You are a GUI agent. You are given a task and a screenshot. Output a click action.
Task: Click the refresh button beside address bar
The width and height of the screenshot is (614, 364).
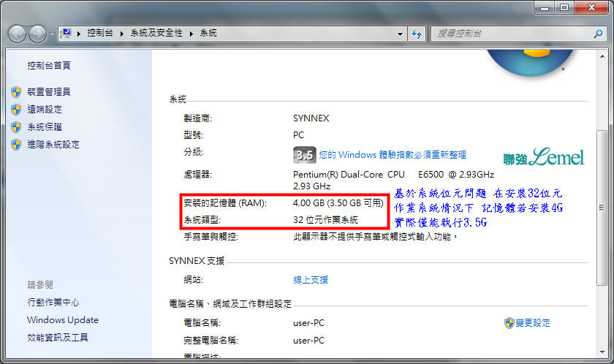pyautogui.click(x=417, y=34)
